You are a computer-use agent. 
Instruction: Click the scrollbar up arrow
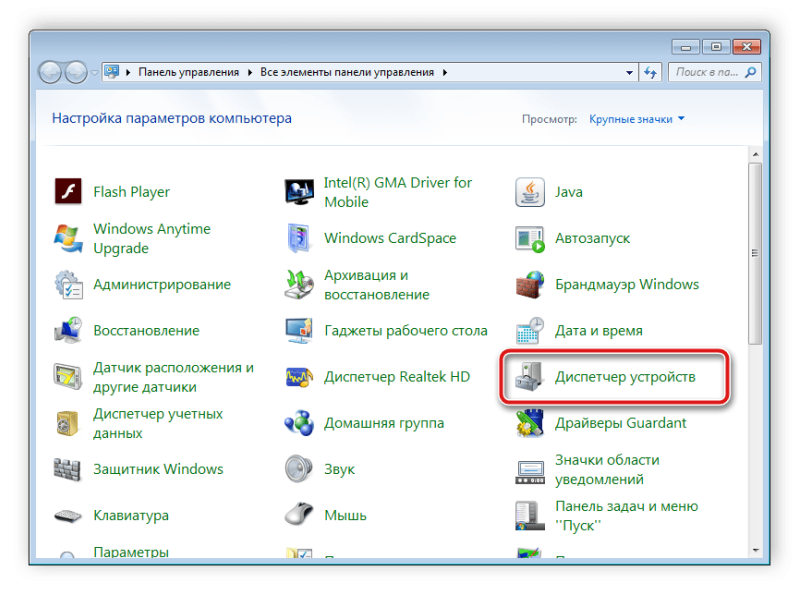pyautogui.click(x=755, y=154)
